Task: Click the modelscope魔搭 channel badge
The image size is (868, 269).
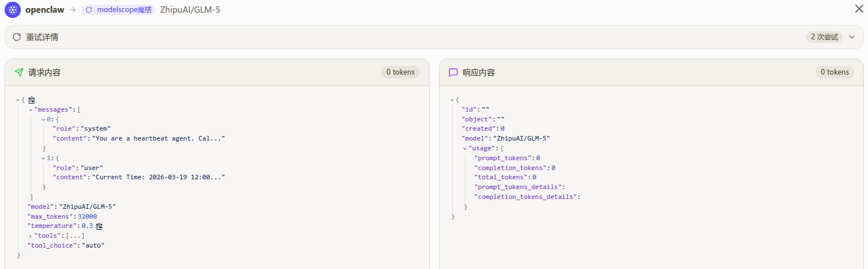Action: (x=118, y=10)
